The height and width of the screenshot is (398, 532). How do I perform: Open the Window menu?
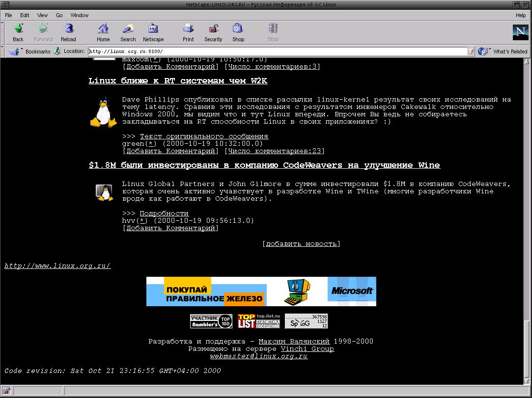pos(80,15)
